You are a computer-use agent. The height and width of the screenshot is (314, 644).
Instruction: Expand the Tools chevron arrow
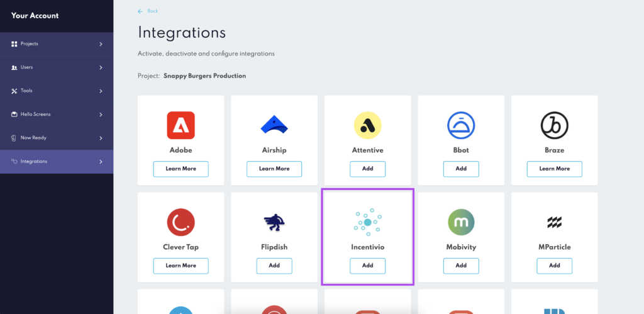pos(101,91)
